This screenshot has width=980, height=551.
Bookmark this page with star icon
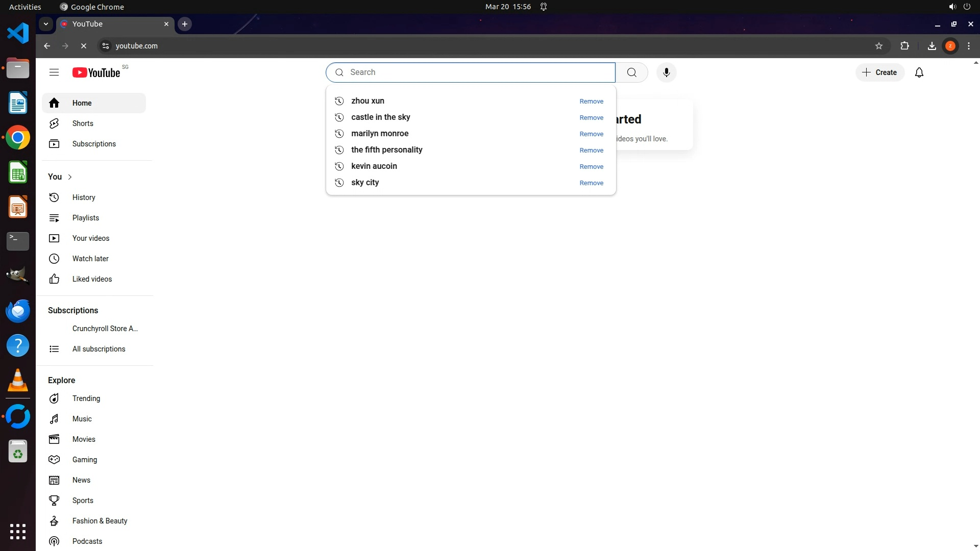click(878, 46)
